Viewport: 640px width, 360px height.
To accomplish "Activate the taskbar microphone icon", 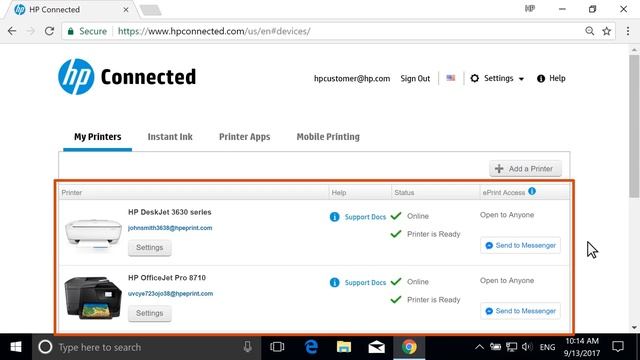I will 247,347.
